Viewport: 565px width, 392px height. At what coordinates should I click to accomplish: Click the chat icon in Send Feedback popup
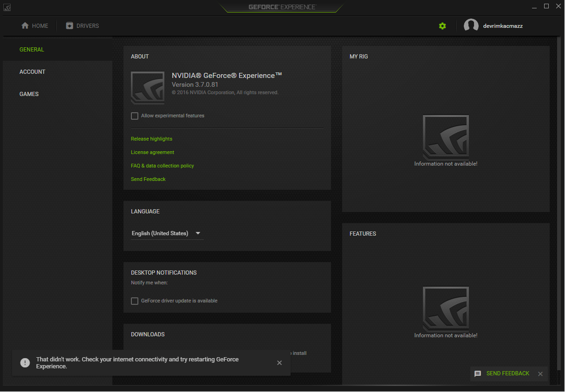478,374
